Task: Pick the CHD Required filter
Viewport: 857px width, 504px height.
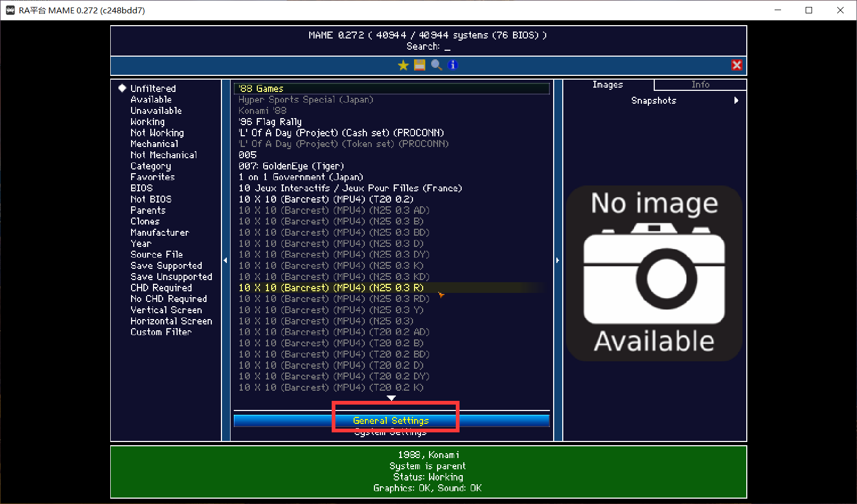Action: (161, 288)
